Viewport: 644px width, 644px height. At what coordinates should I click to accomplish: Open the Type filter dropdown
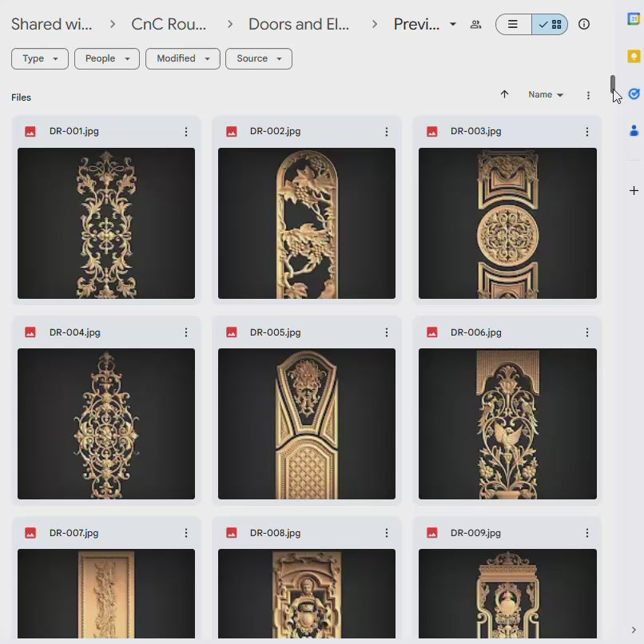40,59
